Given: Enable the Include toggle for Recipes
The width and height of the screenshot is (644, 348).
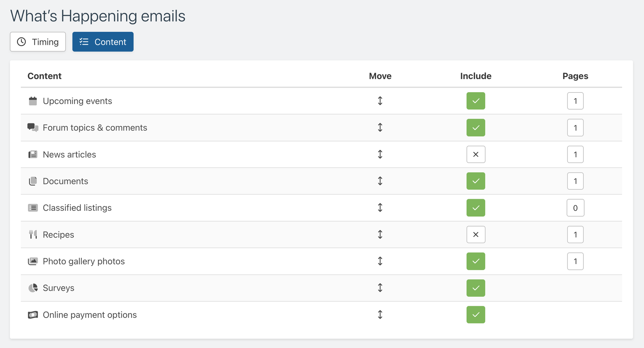Looking at the screenshot, I should pos(476,235).
